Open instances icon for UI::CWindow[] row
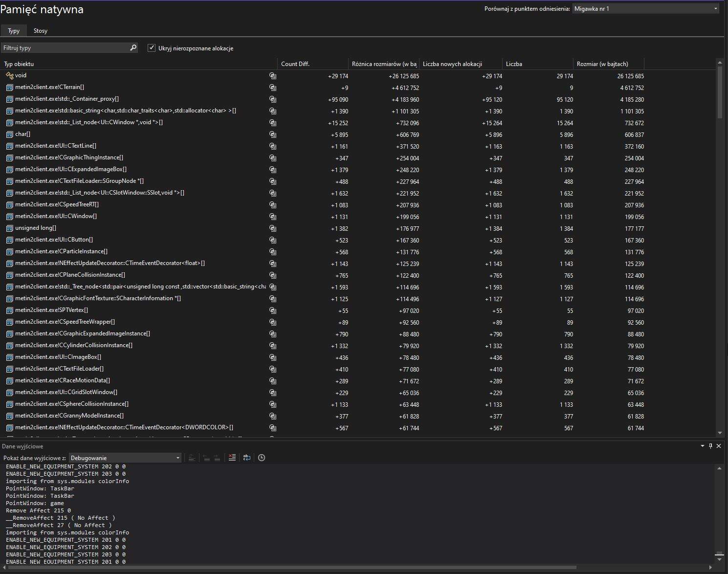This screenshot has width=728, height=574. tap(273, 217)
